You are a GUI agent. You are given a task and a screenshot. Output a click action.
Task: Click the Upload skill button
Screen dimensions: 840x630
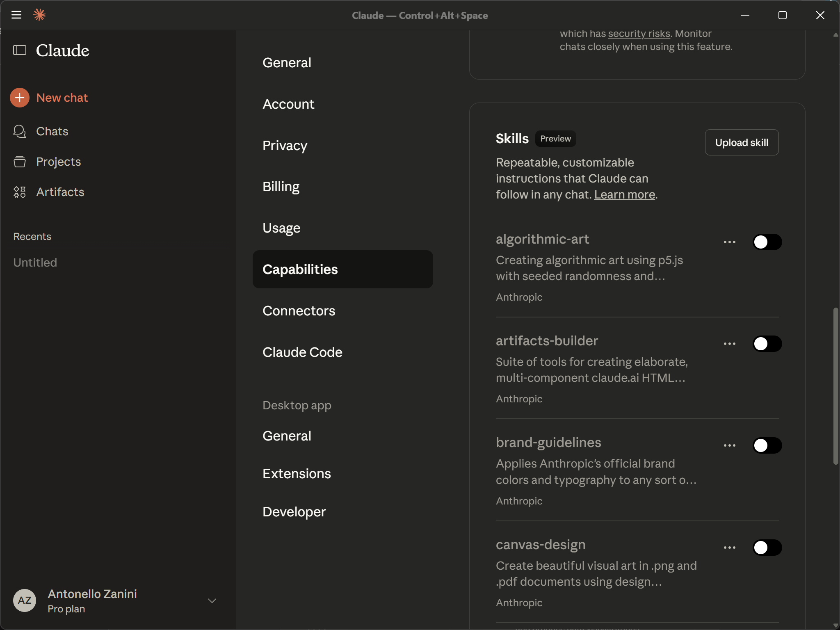coord(742,143)
